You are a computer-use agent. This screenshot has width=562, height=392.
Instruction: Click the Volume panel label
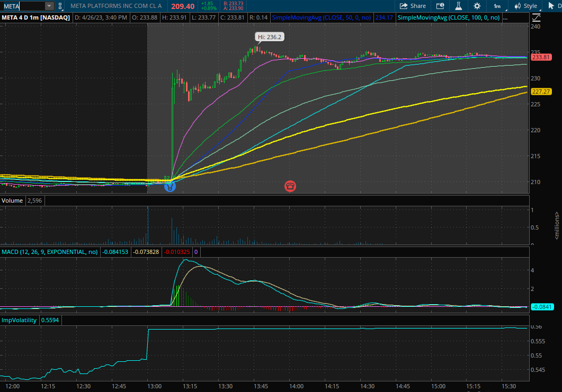12,200
